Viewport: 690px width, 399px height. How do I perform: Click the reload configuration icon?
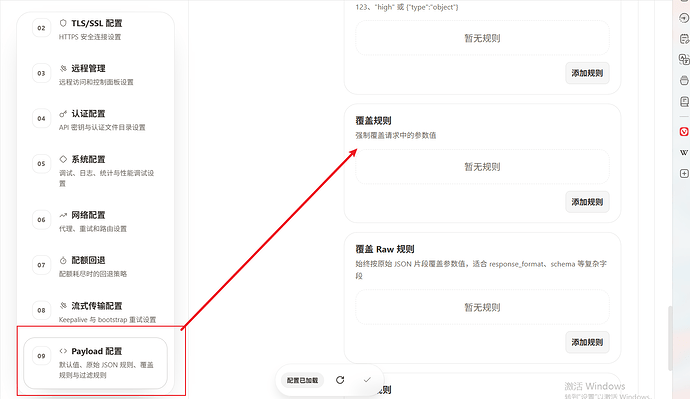(x=340, y=380)
